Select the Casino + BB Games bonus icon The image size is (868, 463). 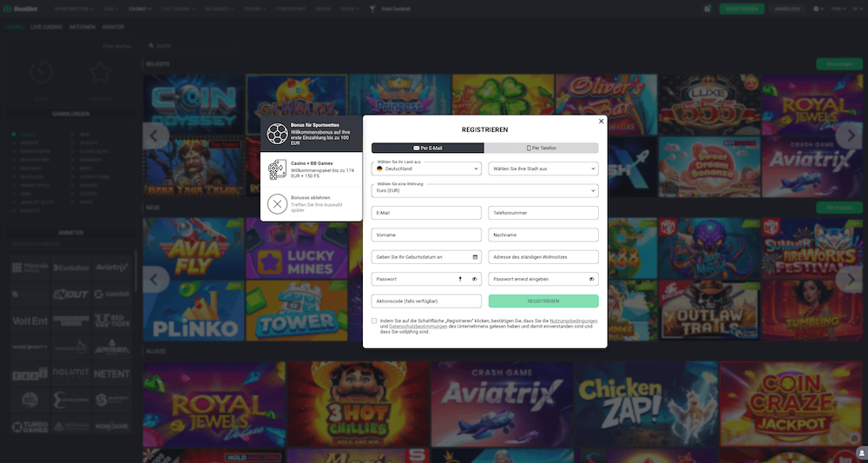pos(277,169)
